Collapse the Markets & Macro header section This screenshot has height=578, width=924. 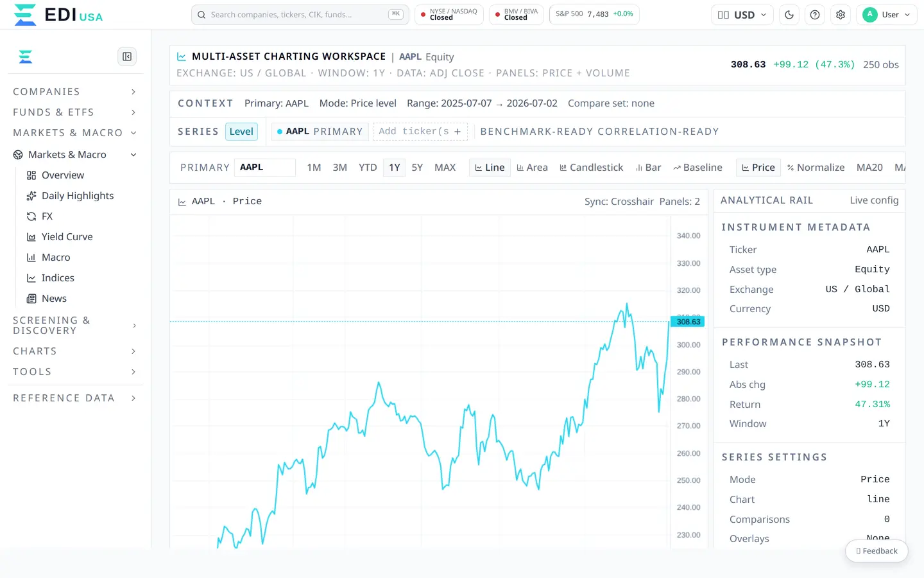click(x=75, y=133)
